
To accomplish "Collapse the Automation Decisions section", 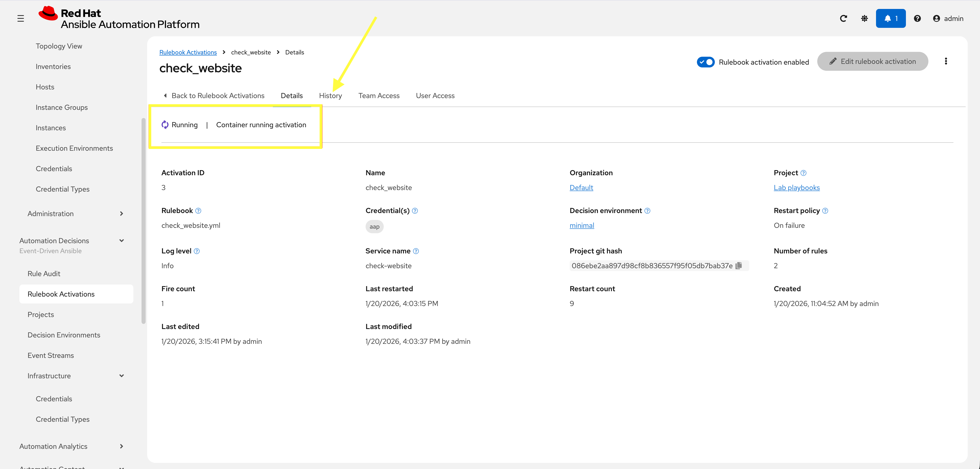I will pyautogui.click(x=121, y=240).
